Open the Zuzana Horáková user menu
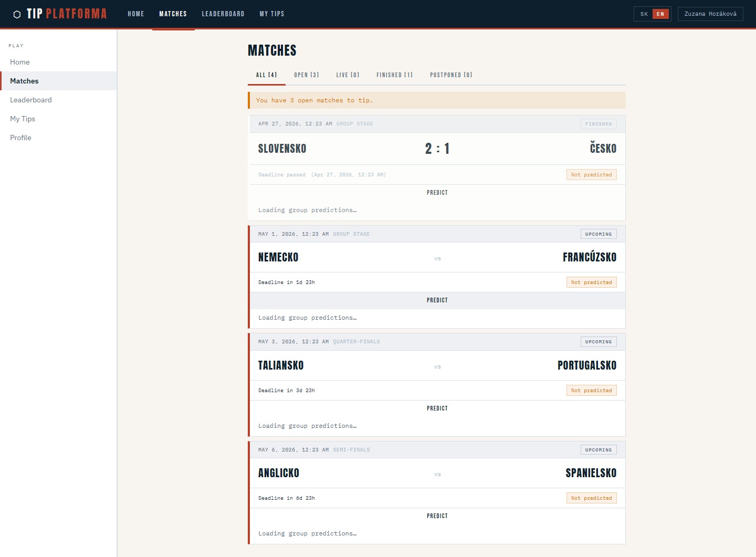The height and width of the screenshot is (557, 756). (710, 14)
